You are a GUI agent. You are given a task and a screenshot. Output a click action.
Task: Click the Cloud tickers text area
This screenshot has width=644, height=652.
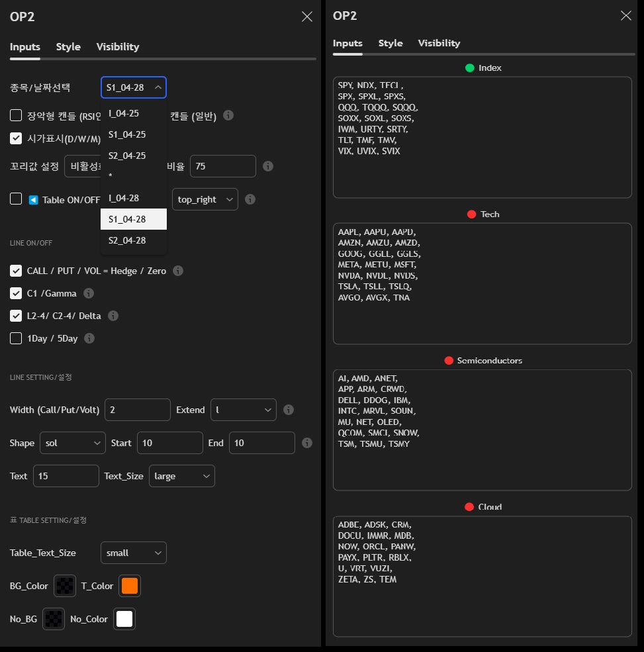click(x=483, y=577)
